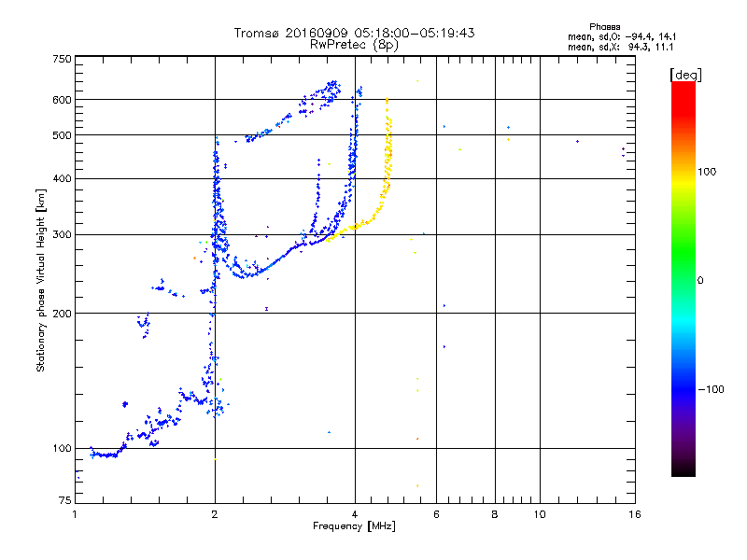This screenshot has width=747, height=560.
Task: Click y-axis tick label "75"
Action: 65,500
